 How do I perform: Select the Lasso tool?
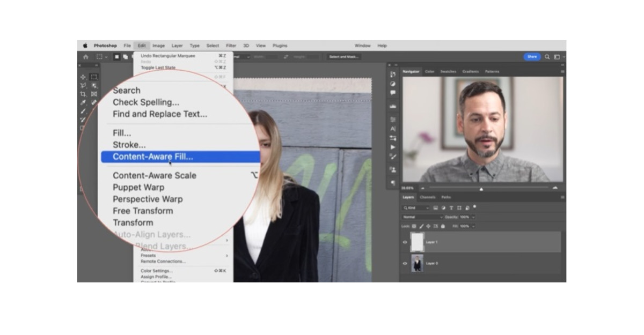click(x=83, y=85)
